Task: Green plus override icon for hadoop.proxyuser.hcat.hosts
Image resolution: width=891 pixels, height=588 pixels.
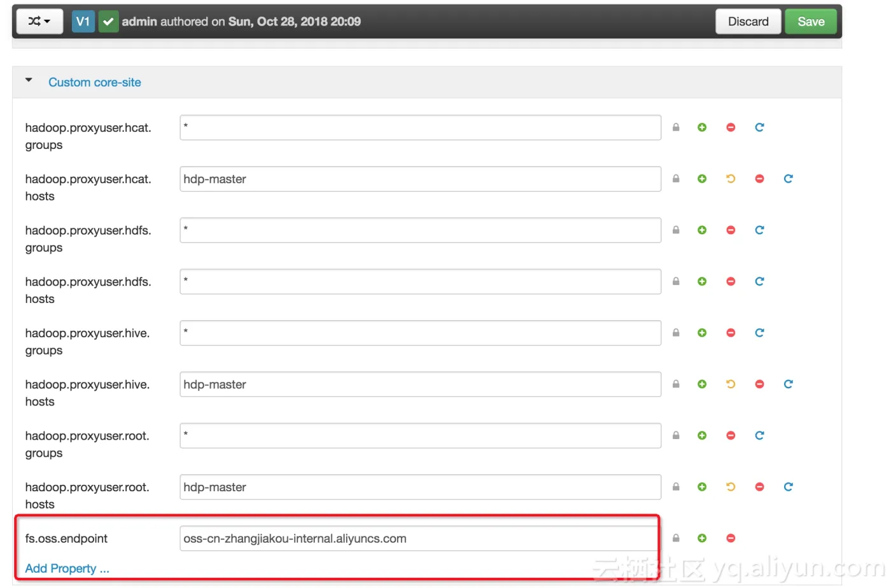Action: tap(702, 179)
